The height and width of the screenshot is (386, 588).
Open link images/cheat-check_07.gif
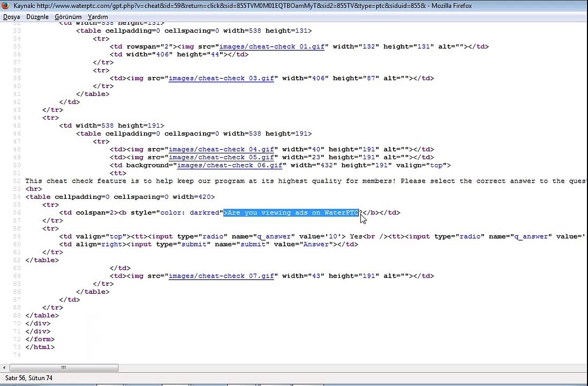pyautogui.click(x=221, y=276)
